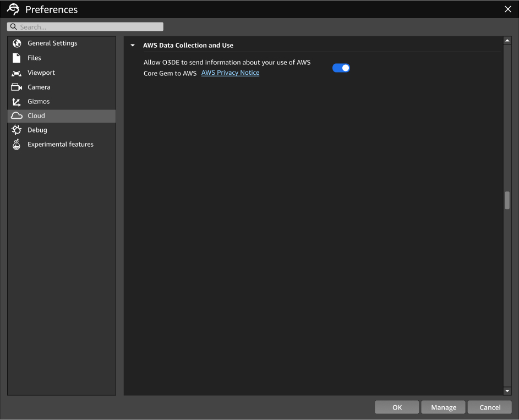Click the Files page icon
Image resolution: width=519 pixels, height=420 pixels.
pos(17,58)
